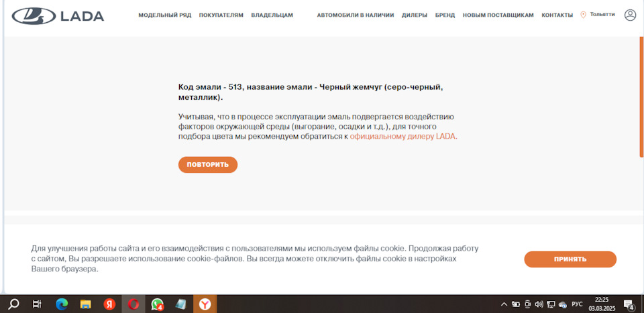This screenshot has width=644, height=313.
Task: Open the Покупателям menu
Action: click(221, 15)
